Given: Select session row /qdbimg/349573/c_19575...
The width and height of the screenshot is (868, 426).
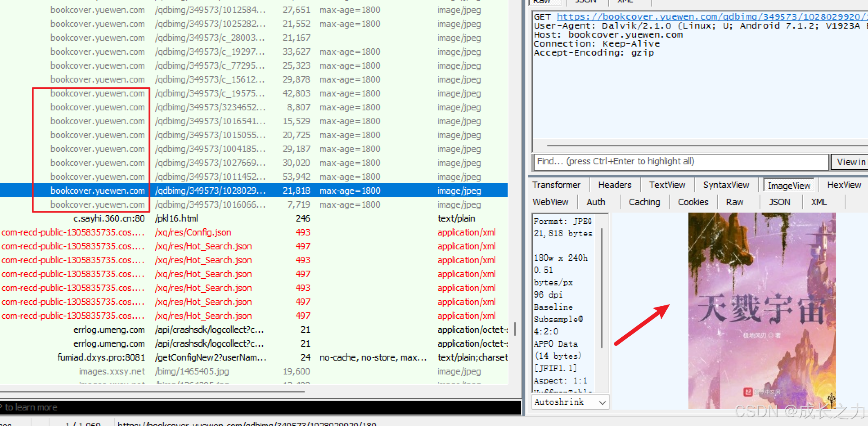Looking at the screenshot, I should point(254,93).
